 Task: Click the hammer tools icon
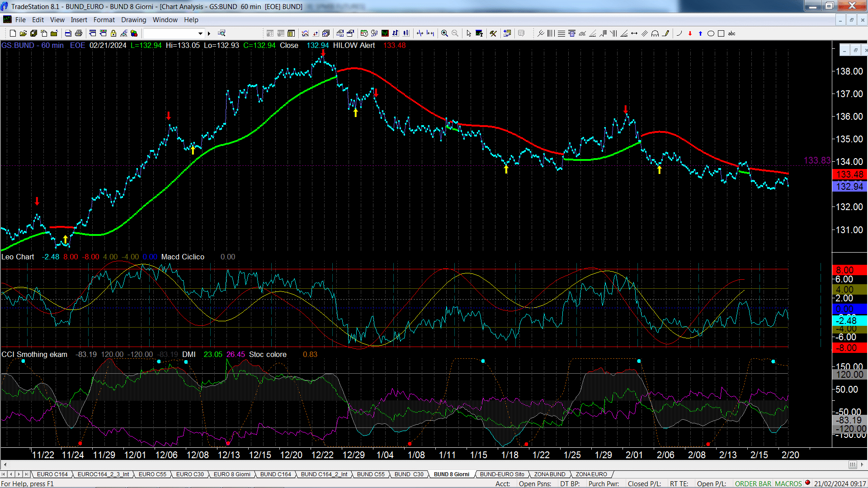(x=493, y=33)
